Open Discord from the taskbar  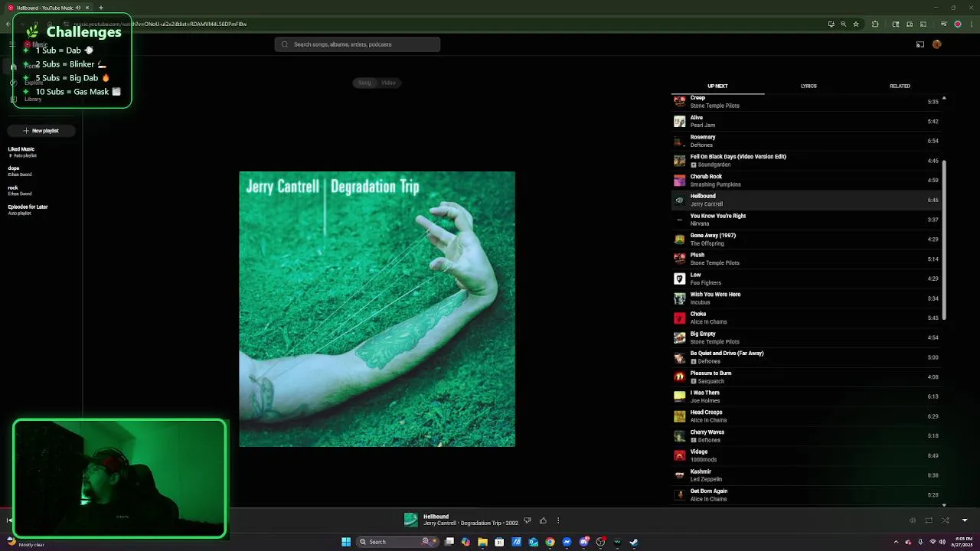coord(583,542)
